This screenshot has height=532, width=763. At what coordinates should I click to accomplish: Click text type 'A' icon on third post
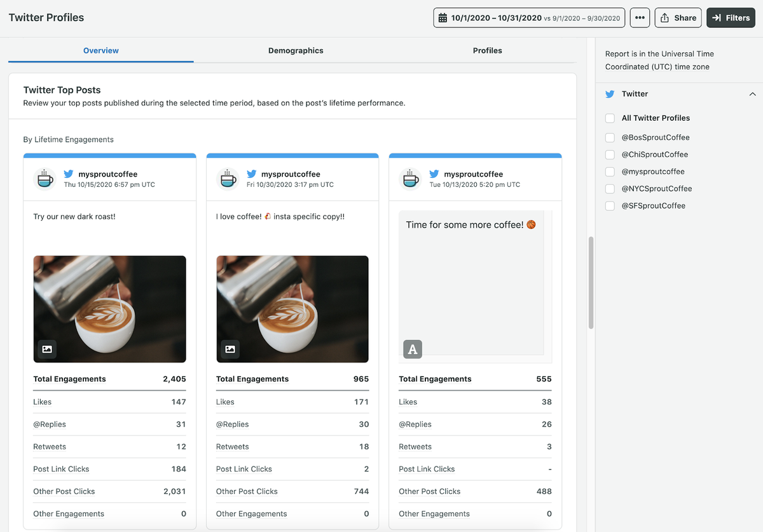[x=413, y=349]
